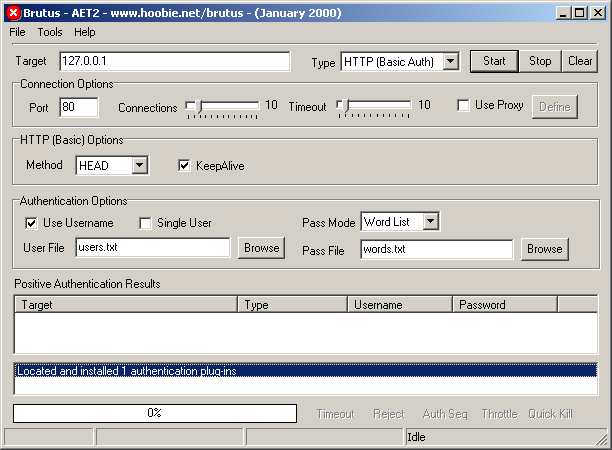
Task: Open the Type dropdown for HTTP (Basic Auth)
Action: pyautogui.click(x=450, y=62)
